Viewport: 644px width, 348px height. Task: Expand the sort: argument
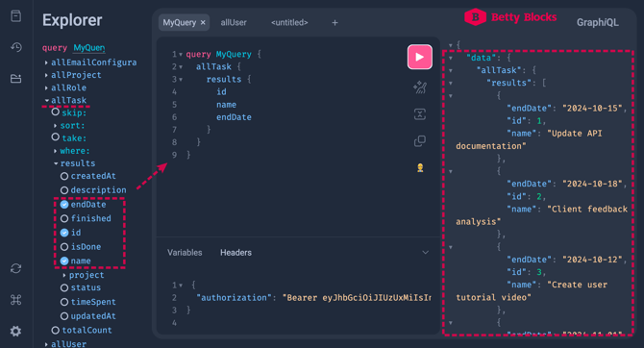[56, 126]
